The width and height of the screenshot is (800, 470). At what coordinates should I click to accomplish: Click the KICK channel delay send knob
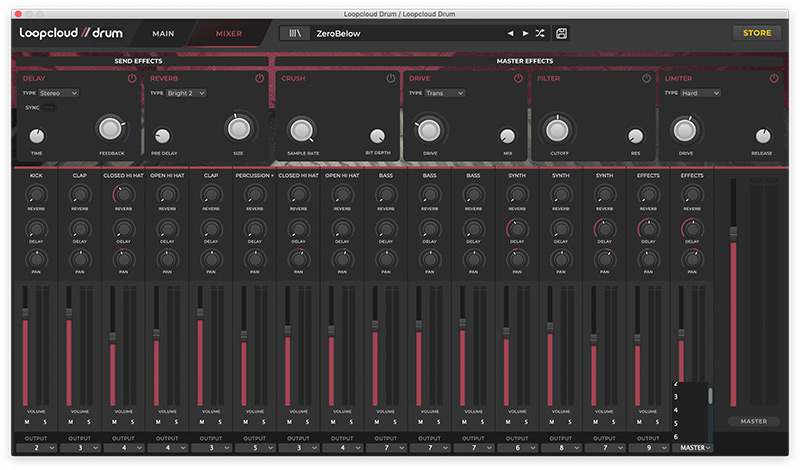(36, 229)
